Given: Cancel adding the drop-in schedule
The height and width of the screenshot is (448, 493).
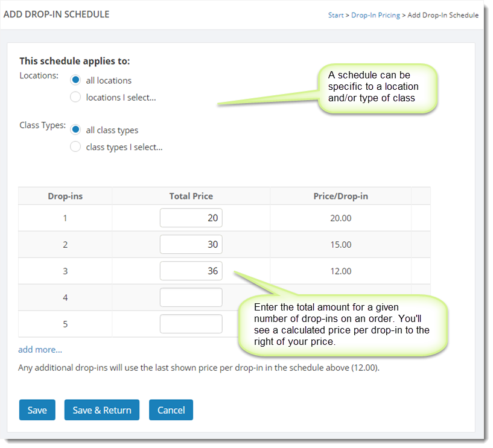Looking at the screenshot, I should pyautogui.click(x=171, y=410).
